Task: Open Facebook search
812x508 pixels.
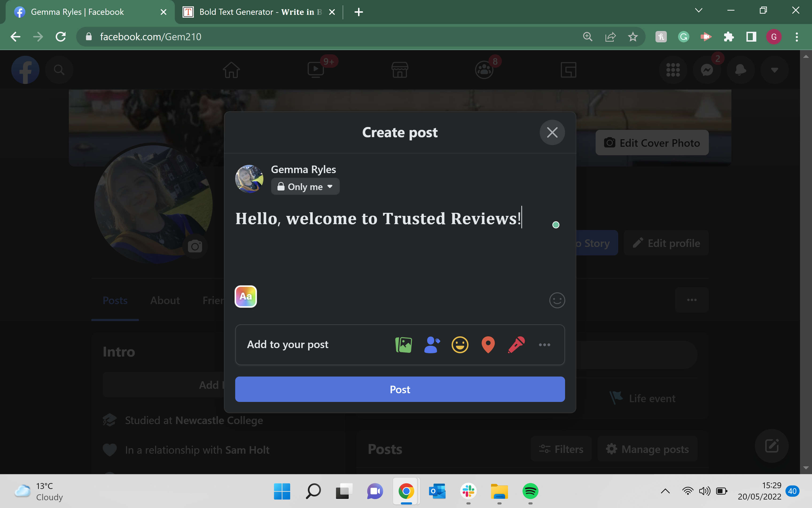Action: [x=59, y=70]
